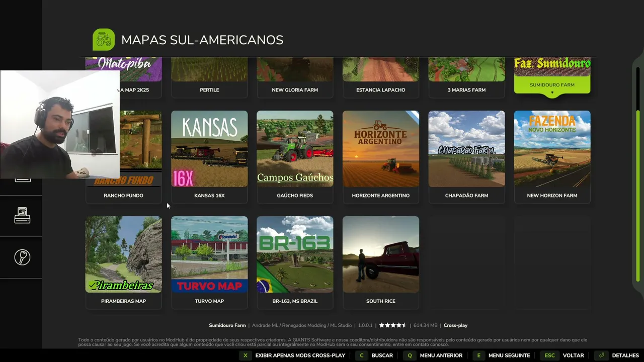Click the authors text 'Andrade ML / Renegados Modding / ML Studio'
Viewport: 644px width, 362px height.
tap(302, 325)
